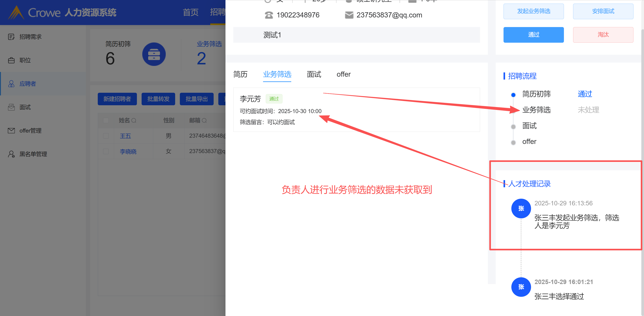Click the 面试 sidebar icon
Viewport: 644px width, 316px height.
click(11, 107)
